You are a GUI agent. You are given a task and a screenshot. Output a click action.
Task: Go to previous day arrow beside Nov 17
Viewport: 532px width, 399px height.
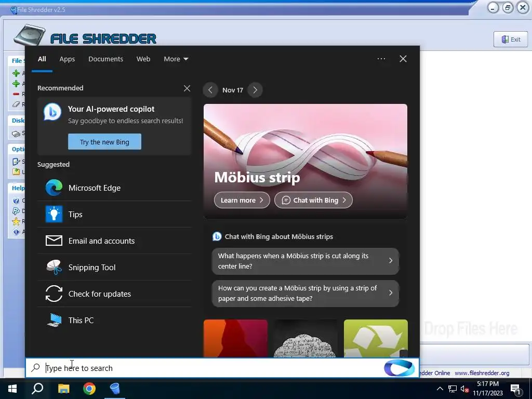(210, 90)
